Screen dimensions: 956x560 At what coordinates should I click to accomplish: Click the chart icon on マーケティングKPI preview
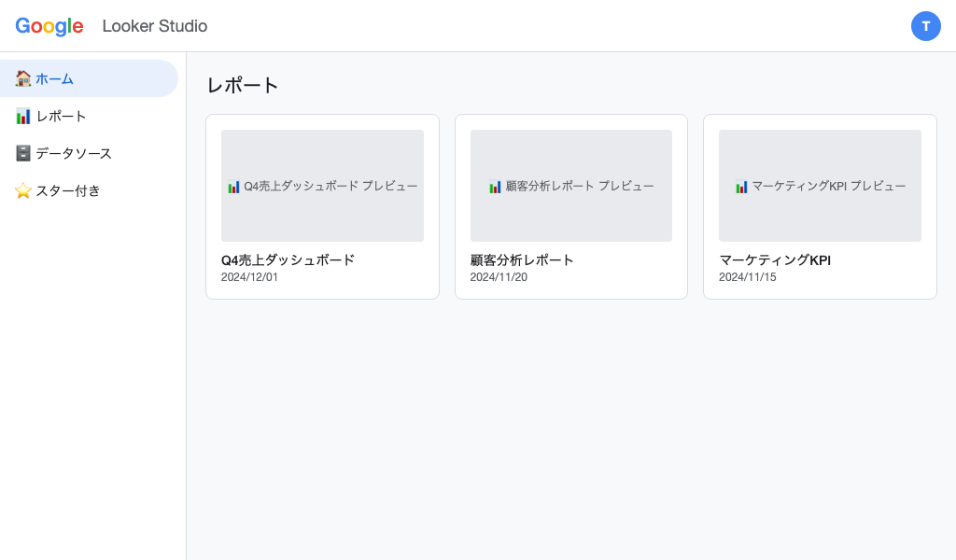coord(743,186)
